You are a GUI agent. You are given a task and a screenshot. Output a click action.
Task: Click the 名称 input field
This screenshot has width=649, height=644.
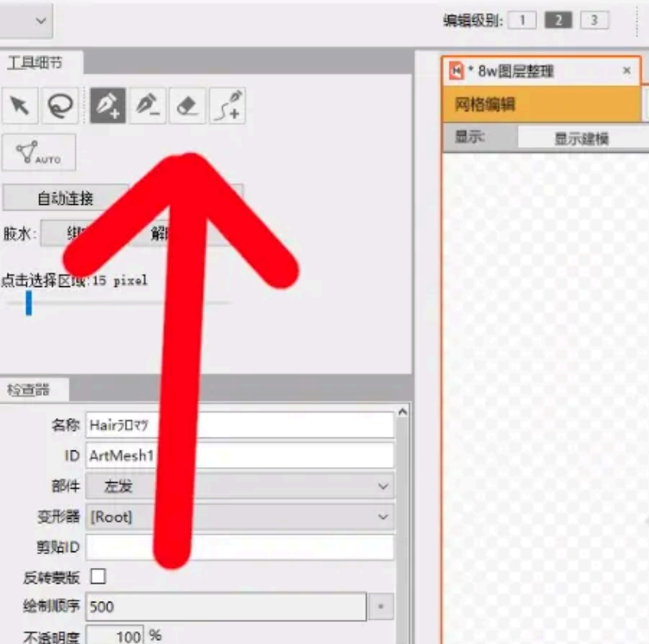[x=239, y=425]
